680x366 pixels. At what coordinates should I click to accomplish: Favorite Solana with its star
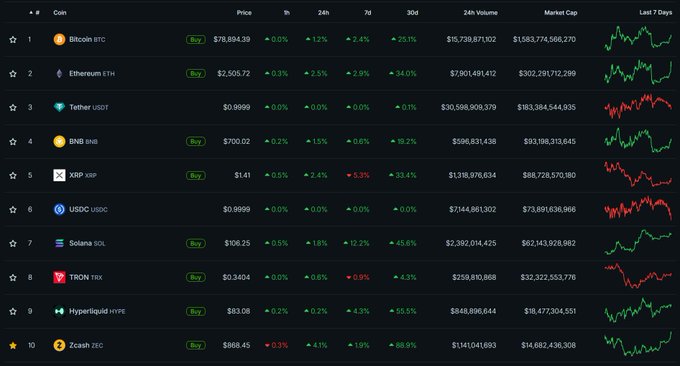13,243
